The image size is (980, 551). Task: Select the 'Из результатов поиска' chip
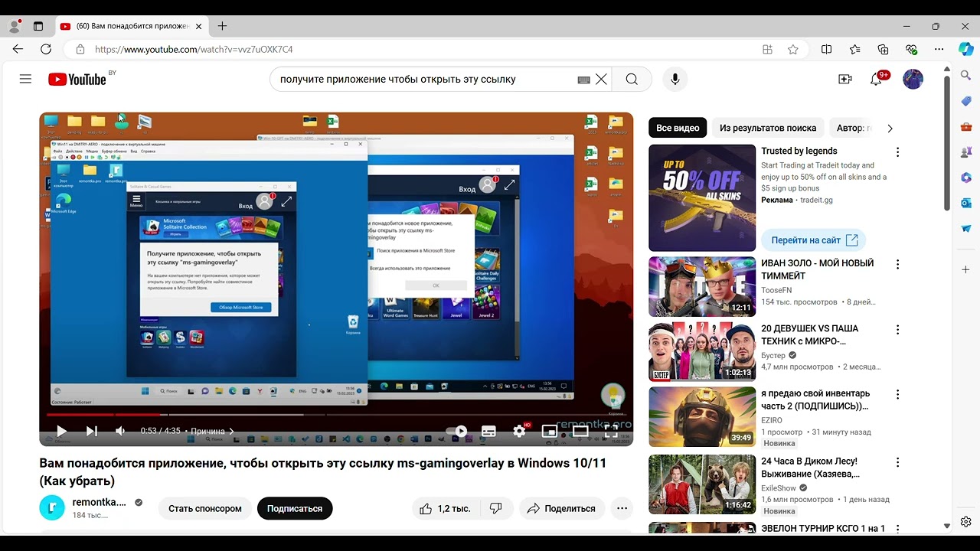[768, 128]
